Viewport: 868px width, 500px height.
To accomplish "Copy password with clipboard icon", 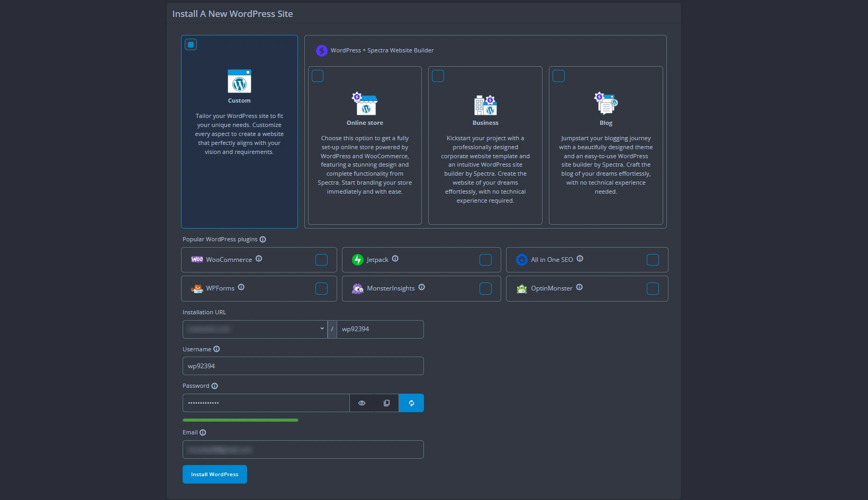I will click(386, 403).
